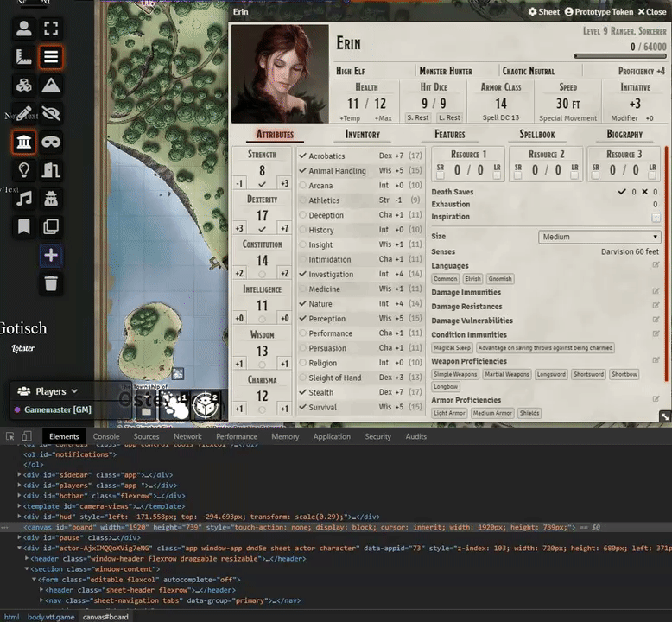This screenshot has width=672, height=622.
Task: Click hotbar macro slot 2 dice icon
Action: point(205,405)
